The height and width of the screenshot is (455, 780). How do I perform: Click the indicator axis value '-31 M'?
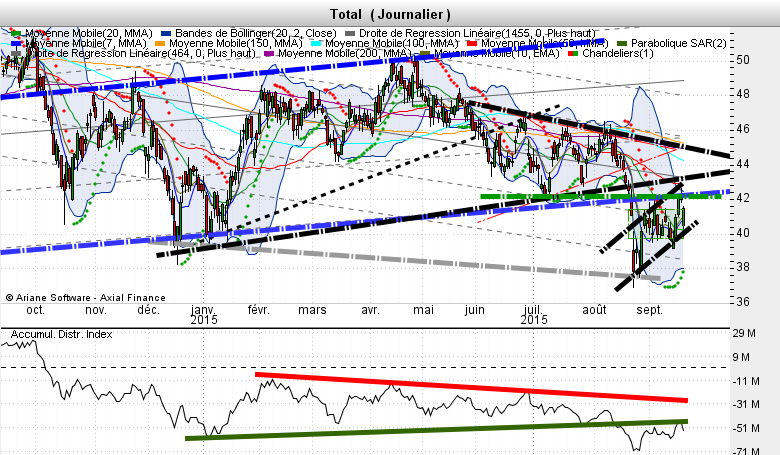[x=746, y=404]
